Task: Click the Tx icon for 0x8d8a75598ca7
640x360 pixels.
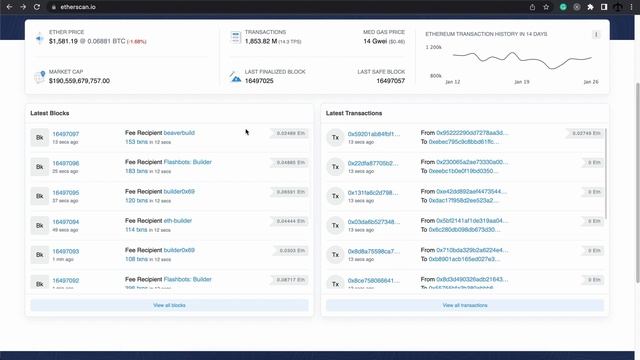Action: click(336, 255)
